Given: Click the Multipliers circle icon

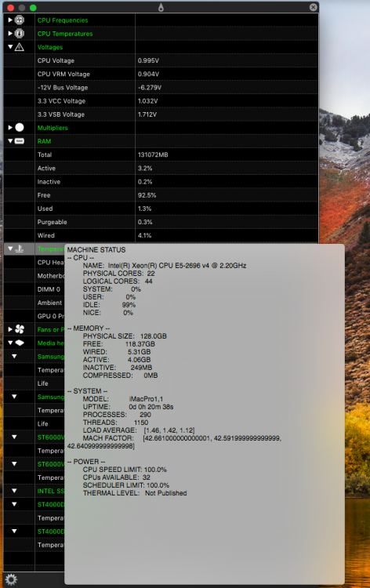Looking at the screenshot, I should (x=20, y=128).
